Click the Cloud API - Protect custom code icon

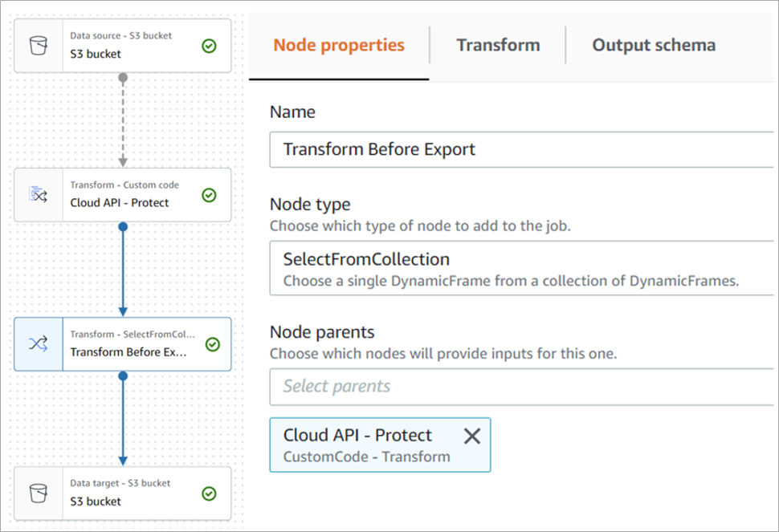pyautogui.click(x=39, y=195)
